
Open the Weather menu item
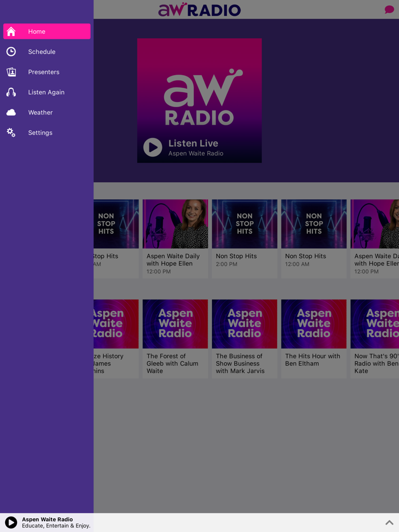[x=47, y=112]
